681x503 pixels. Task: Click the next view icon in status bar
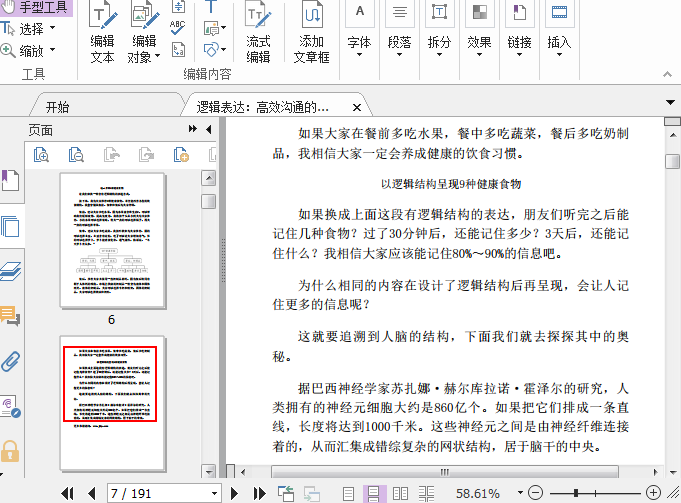pyautogui.click(x=312, y=493)
